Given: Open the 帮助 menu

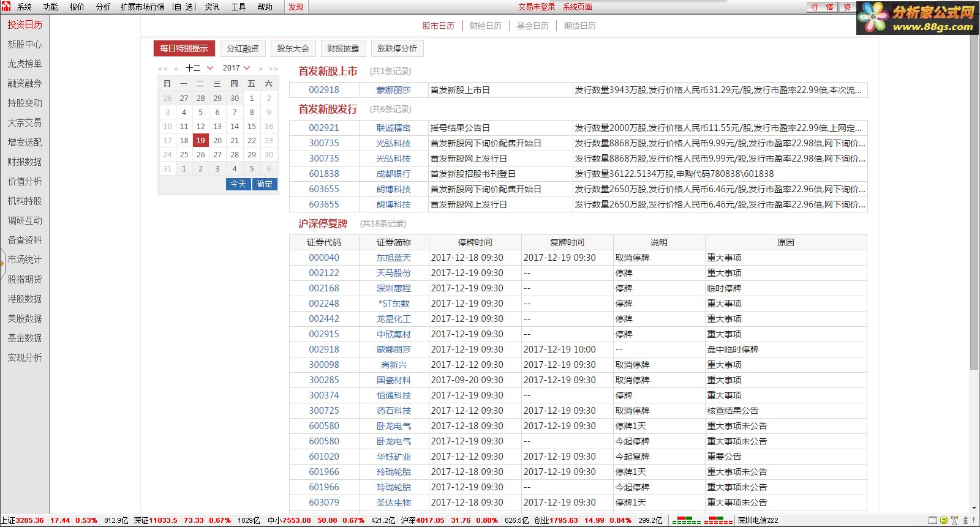Looking at the screenshot, I should 265,7.
